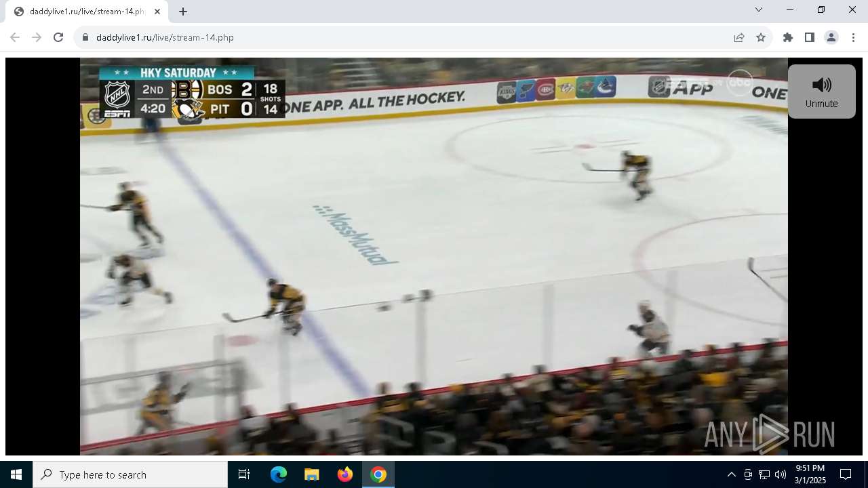
Task: View site information lock icon
Action: (x=85, y=37)
